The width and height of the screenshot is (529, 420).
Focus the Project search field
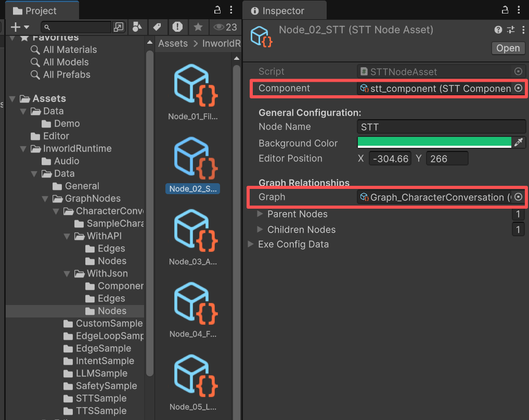point(76,27)
